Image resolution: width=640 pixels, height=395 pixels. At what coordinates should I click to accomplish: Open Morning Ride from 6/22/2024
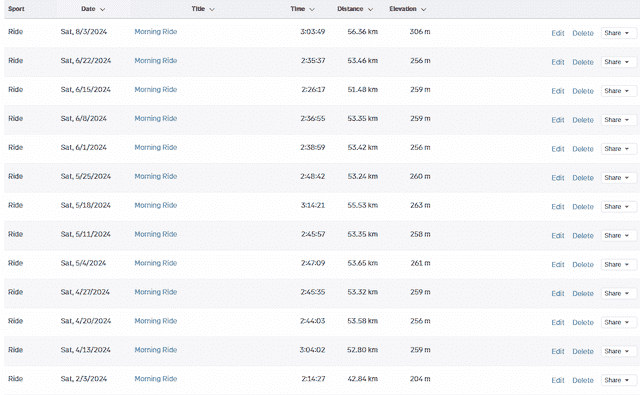coord(156,60)
